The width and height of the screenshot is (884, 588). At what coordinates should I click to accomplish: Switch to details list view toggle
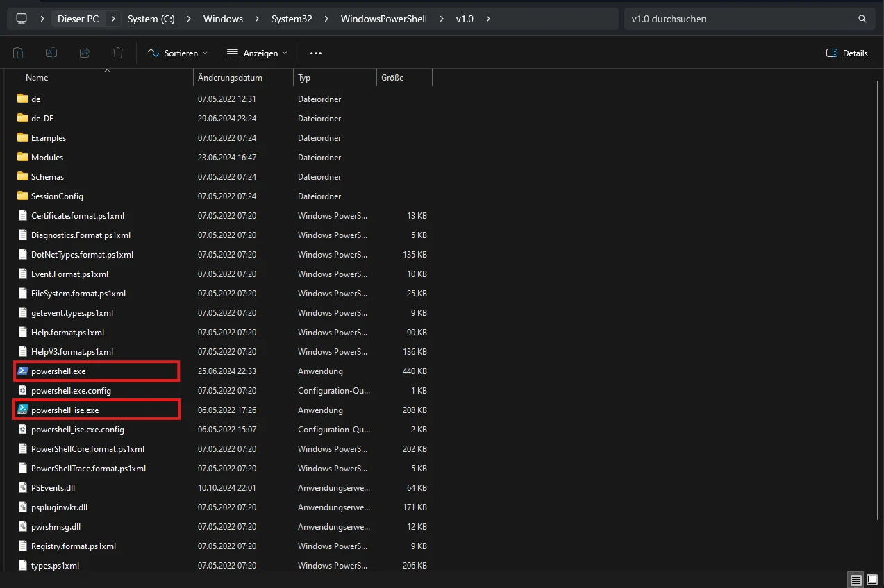[x=856, y=580]
